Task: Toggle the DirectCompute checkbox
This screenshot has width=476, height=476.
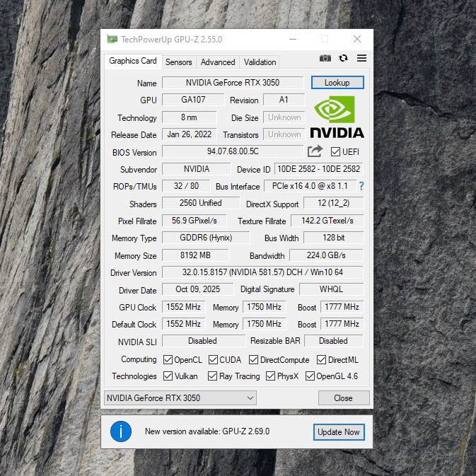Action: tap(253, 360)
